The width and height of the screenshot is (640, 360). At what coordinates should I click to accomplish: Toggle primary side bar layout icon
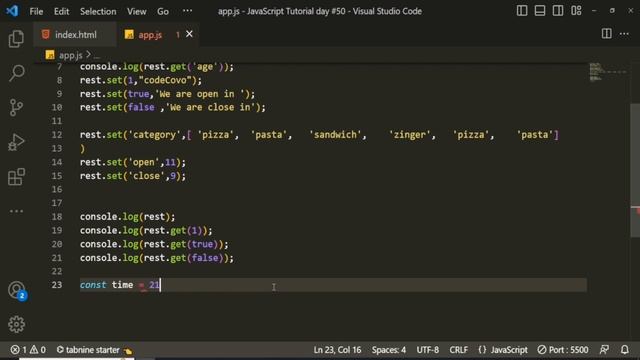[x=522, y=11]
